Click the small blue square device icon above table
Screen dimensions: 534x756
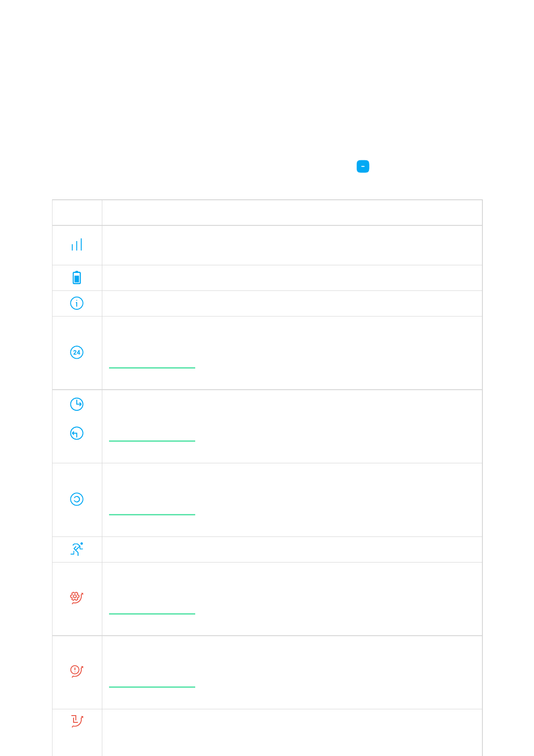click(x=363, y=167)
